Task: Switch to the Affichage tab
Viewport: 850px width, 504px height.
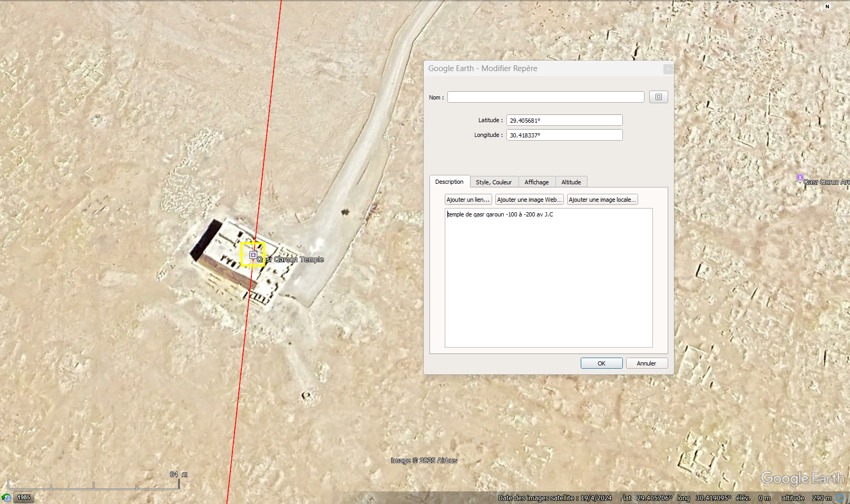Action: tap(536, 182)
